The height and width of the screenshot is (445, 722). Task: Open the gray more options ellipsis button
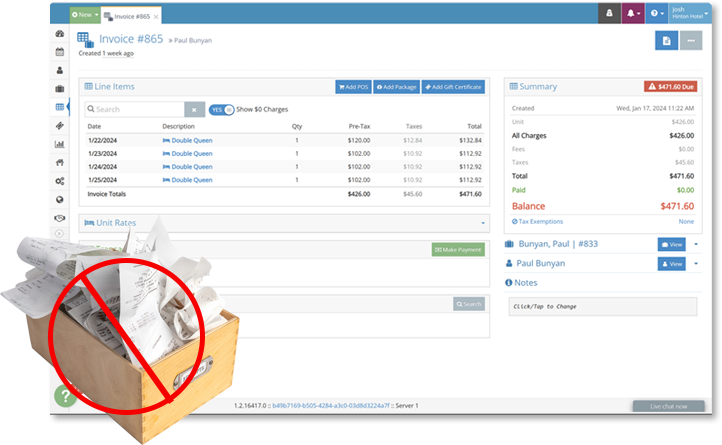pyautogui.click(x=691, y=41)
